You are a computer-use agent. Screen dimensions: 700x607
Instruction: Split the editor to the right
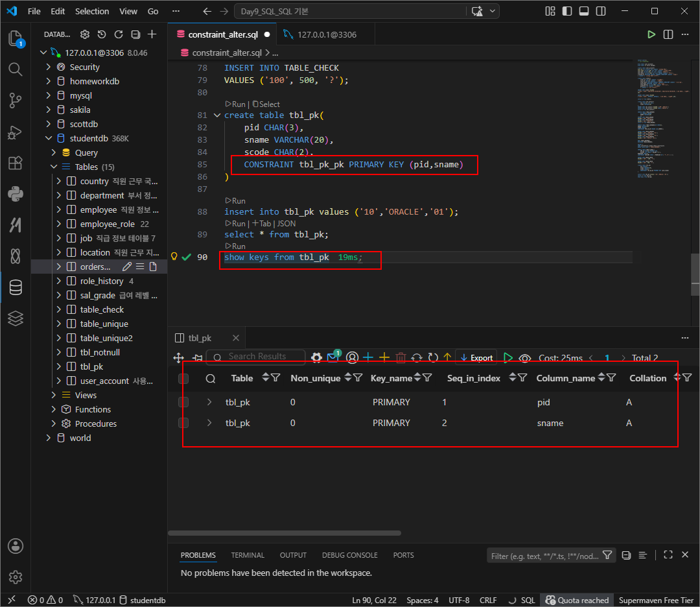pyautogui.click(x=668, y=34)
